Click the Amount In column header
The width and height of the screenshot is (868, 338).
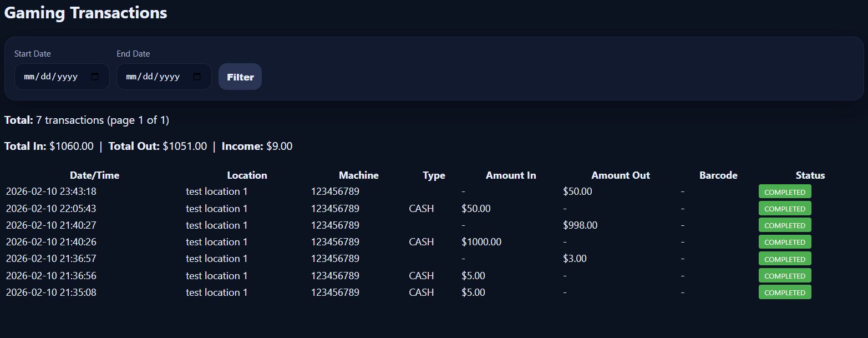tap(511, 175)
